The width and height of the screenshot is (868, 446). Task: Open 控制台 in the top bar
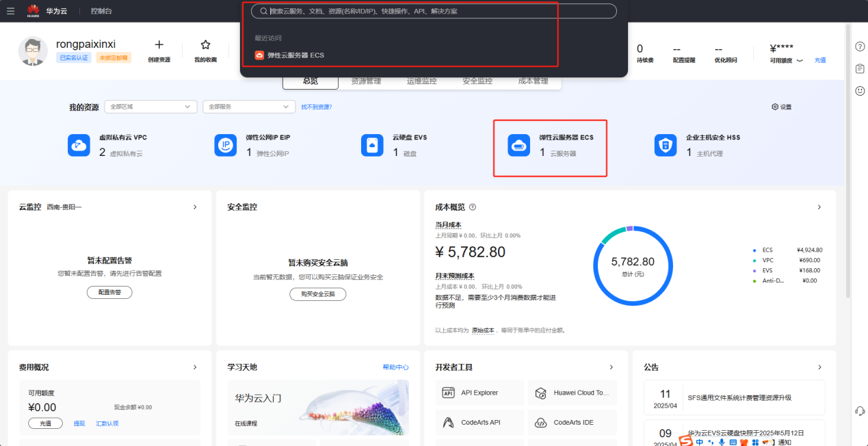coord(101,11)
